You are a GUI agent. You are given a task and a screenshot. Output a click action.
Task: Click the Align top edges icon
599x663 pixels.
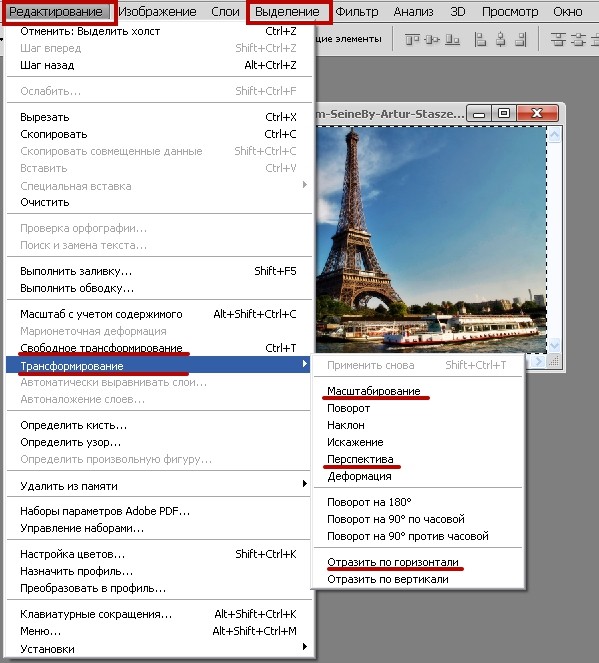pos(412,40)
